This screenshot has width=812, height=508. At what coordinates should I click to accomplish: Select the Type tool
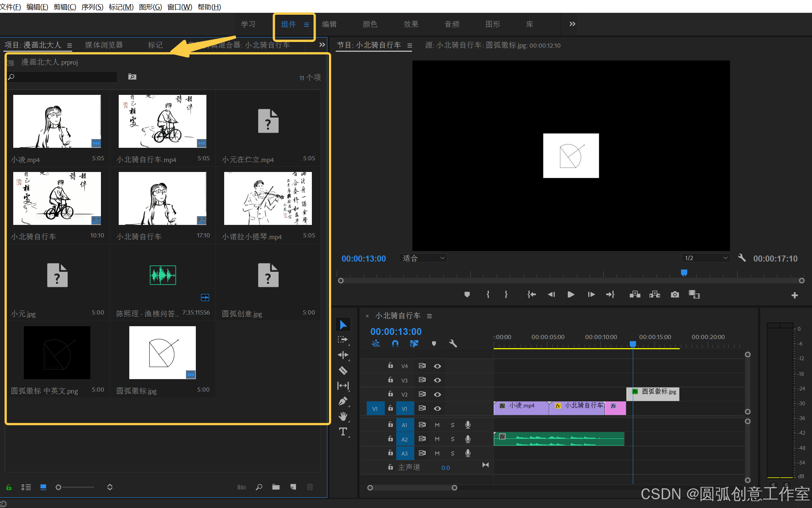(x=343, y=432)
